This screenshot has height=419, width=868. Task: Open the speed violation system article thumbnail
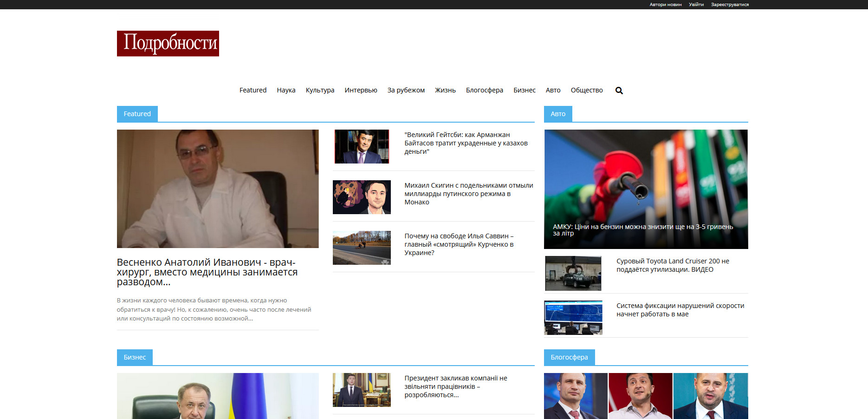tap(573, 318)
